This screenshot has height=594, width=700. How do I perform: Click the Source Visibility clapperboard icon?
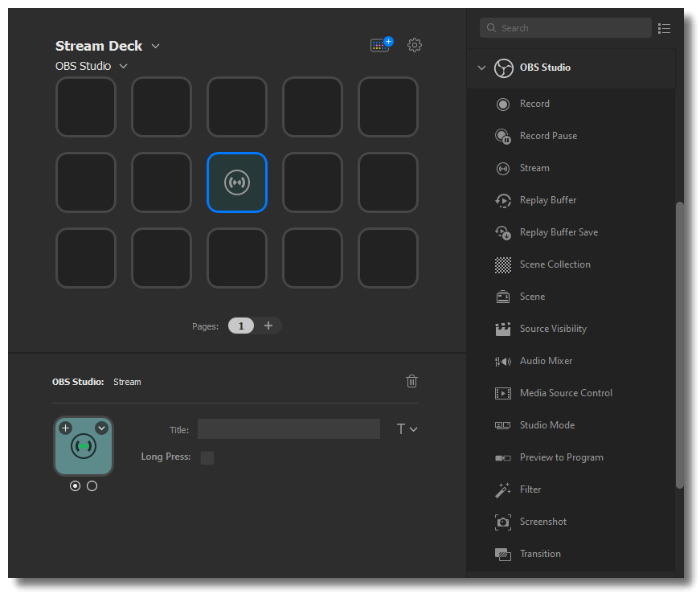click(502, 330)
